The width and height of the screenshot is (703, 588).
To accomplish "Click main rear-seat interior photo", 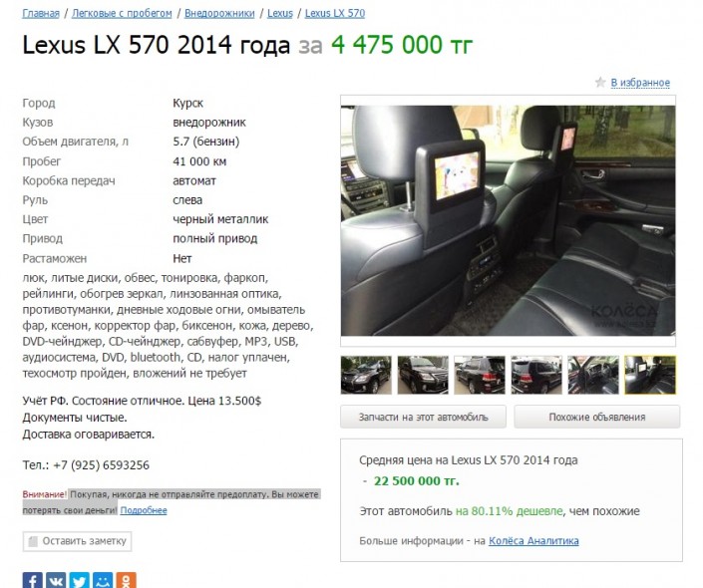I will coord(508,220).
